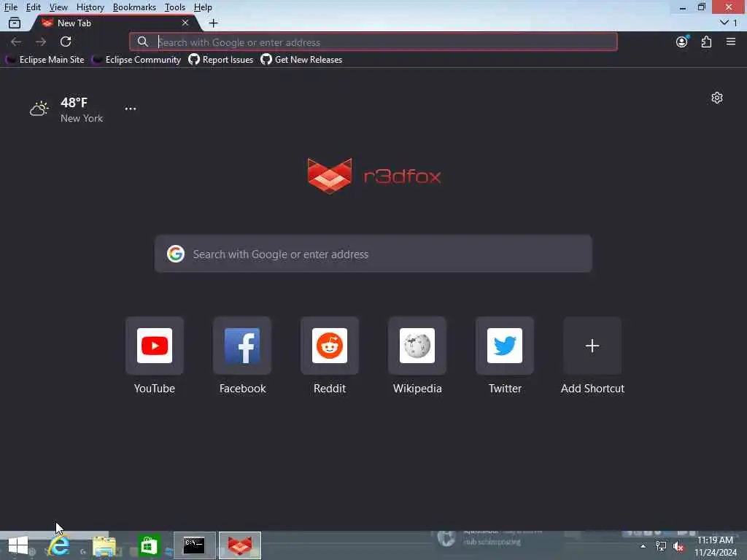Reload the current page
The width and height of the screenshot is (747, 560).
(x=66, y=42)
